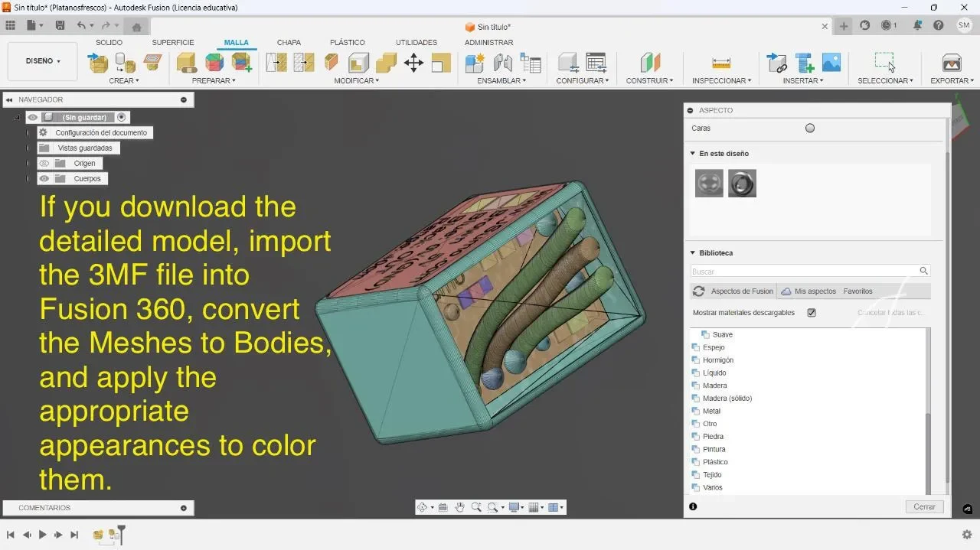Screen dimensions: 980x550
Task: Click the Reduce mesh icon in MODIFICAR
Action: [304, 63]
